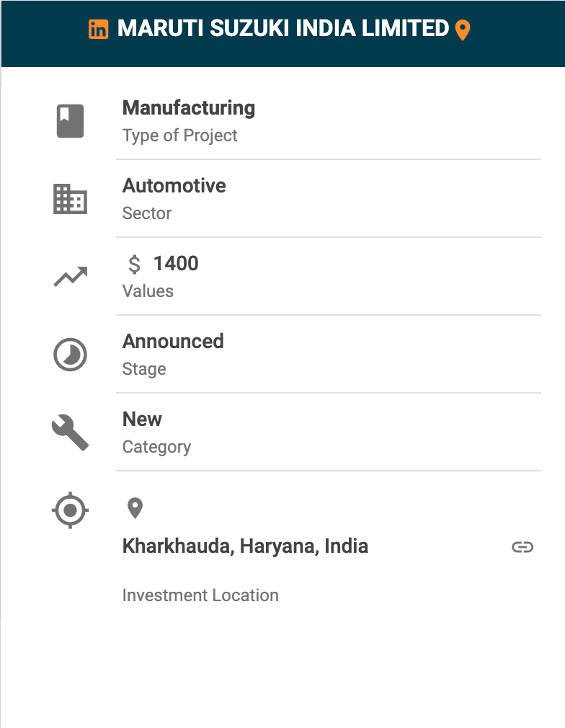This screenshot has height=728, width=565.
Task: Click the Automotive sector value
Action: (174, 186)
